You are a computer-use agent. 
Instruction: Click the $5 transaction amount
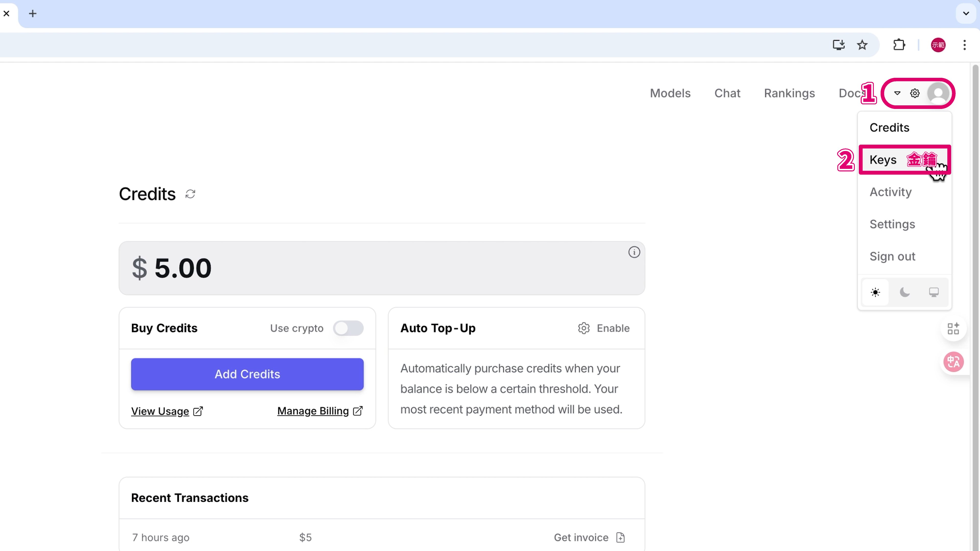(305, 537)
